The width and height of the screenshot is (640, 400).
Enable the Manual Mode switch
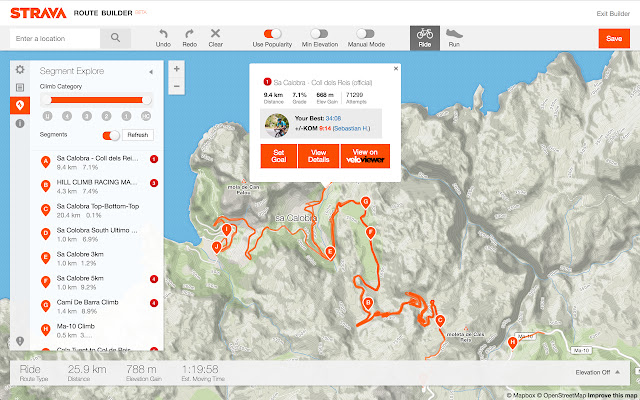365,33
